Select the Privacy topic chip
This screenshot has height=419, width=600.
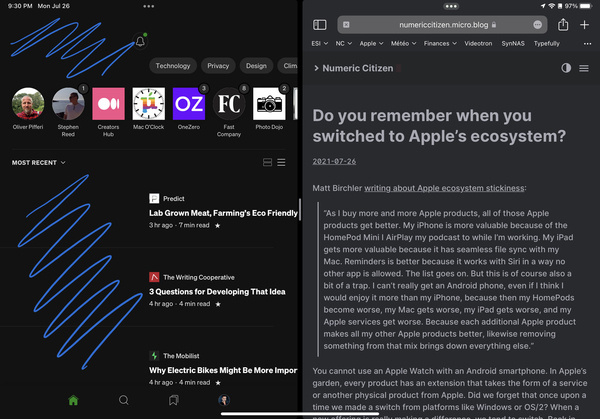[218, 66]
